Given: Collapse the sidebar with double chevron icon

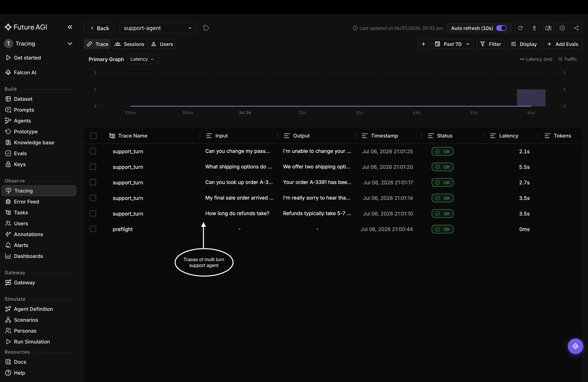Looking at the screenshot, I should 70,27.
